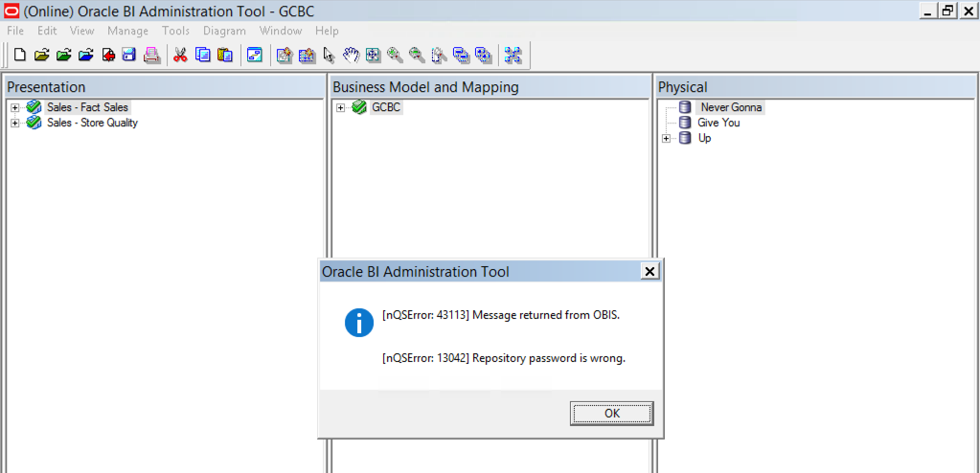Image resolution: width=980 pixels, height=473 pixels.
Task: Select Sales - Fact Sales subject area
Action: 87,107
